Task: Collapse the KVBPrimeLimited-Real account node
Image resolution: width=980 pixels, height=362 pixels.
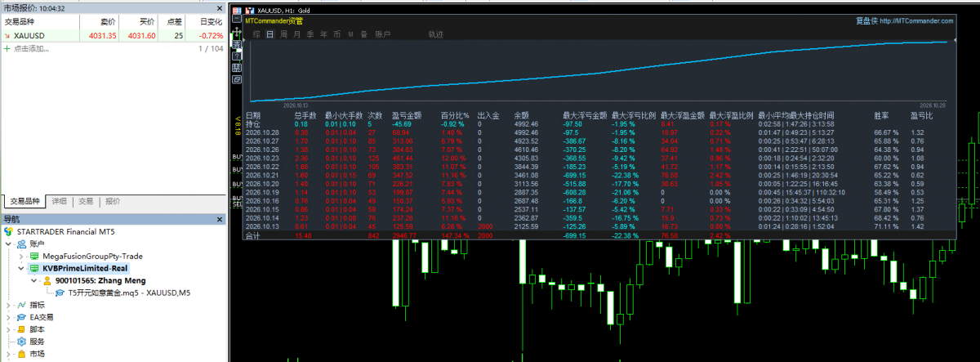Action: [x=20, y=268]
